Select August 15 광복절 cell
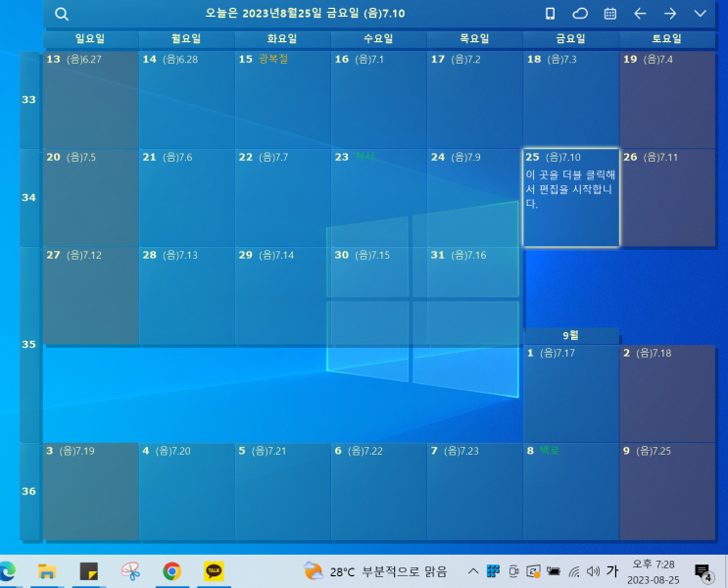This screenshot has height=588, width=728. coord(283,99)
